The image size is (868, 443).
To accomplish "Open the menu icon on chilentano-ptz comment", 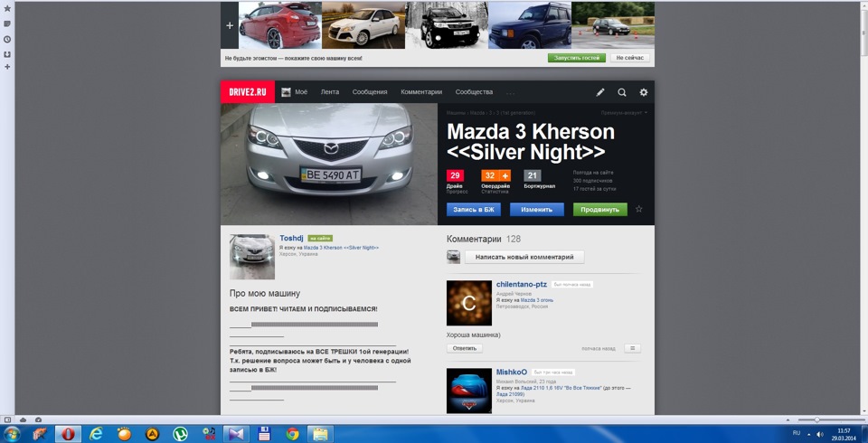I will coord(632,348).
